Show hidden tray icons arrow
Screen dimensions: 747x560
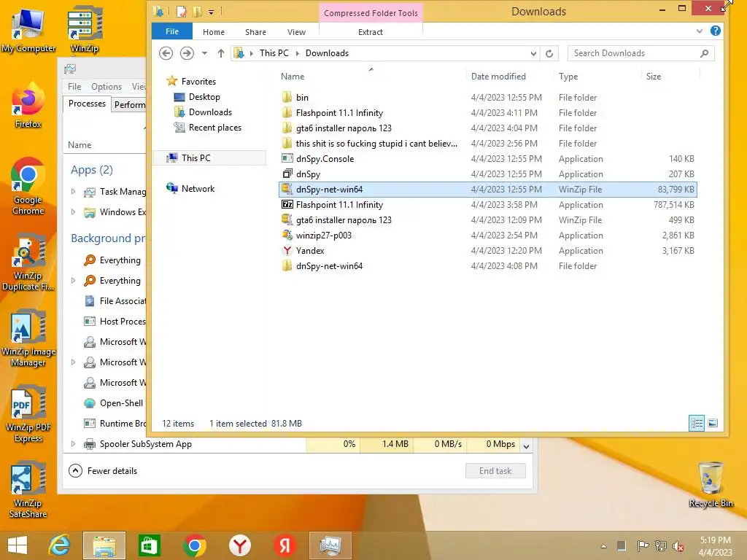tap(603, 546)
